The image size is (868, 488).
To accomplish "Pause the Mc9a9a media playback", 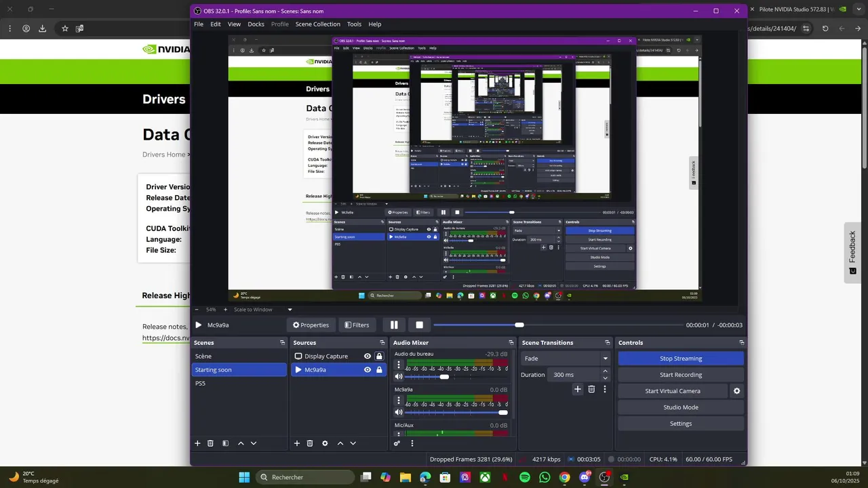I will click(x=394, y=325).
